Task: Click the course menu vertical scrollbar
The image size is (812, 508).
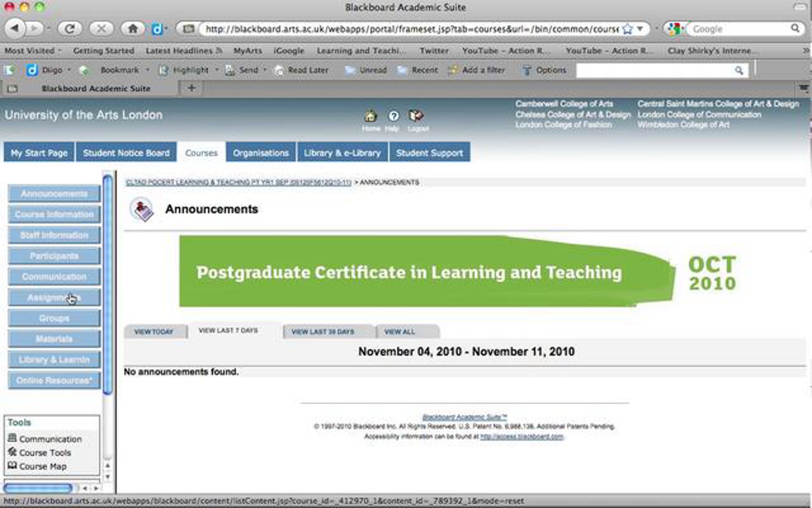Action: pyautogui.click(x=108, y=284)
